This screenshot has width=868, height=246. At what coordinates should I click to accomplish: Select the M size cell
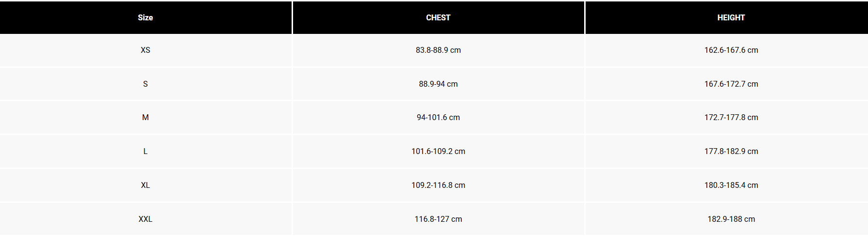(145, 117)
